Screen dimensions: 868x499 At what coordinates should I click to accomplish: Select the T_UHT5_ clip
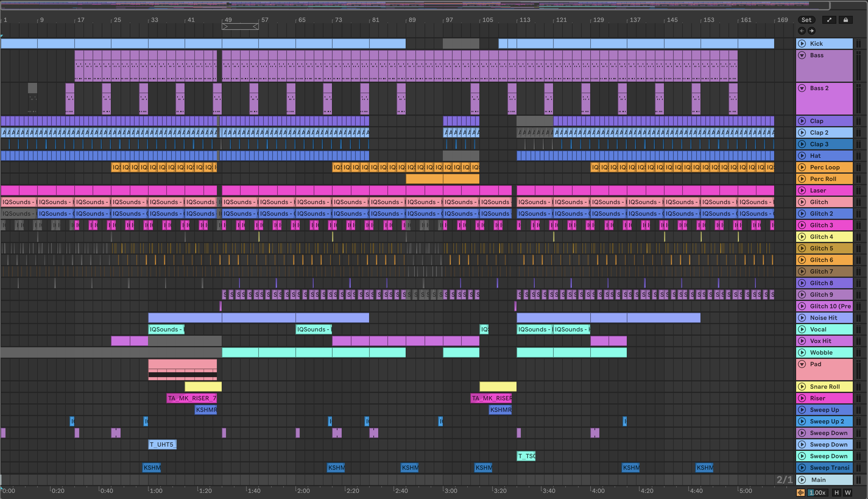(162, 444)
